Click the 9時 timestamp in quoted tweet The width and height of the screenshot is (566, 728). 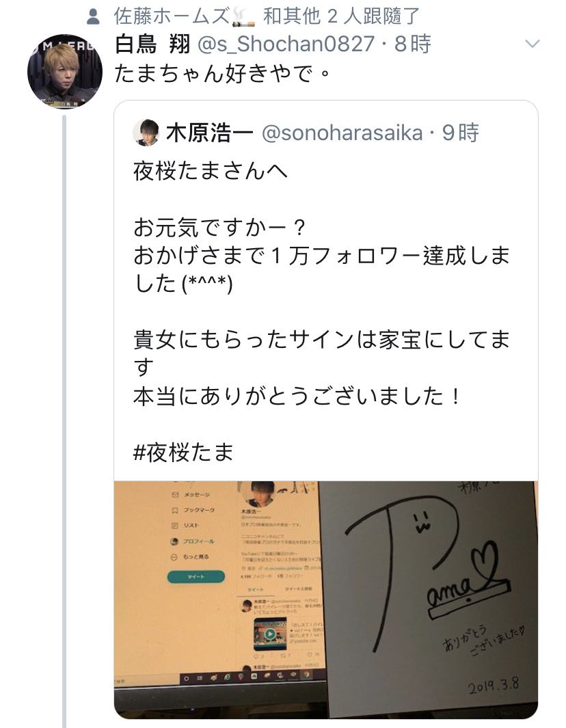[461, 133]
